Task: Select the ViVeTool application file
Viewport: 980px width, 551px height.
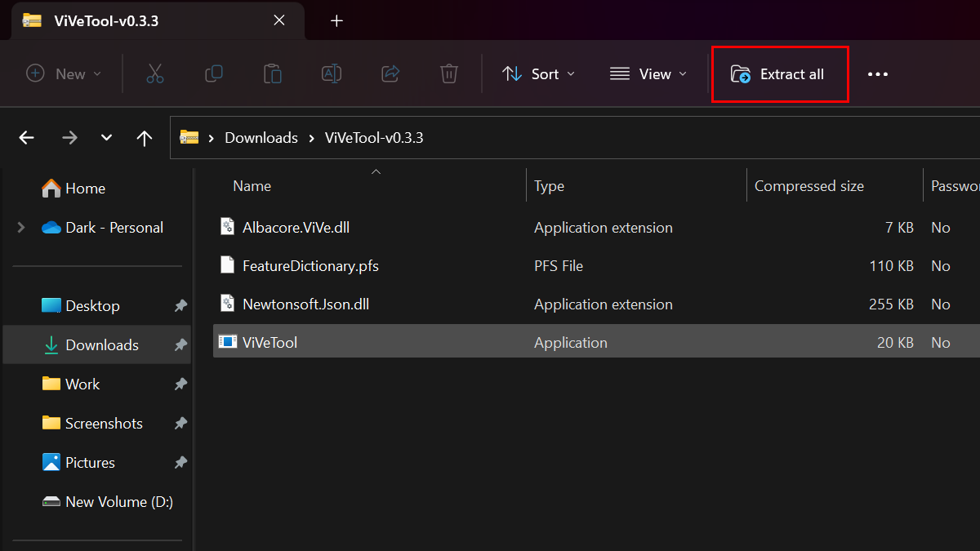Action: point(269,343)
